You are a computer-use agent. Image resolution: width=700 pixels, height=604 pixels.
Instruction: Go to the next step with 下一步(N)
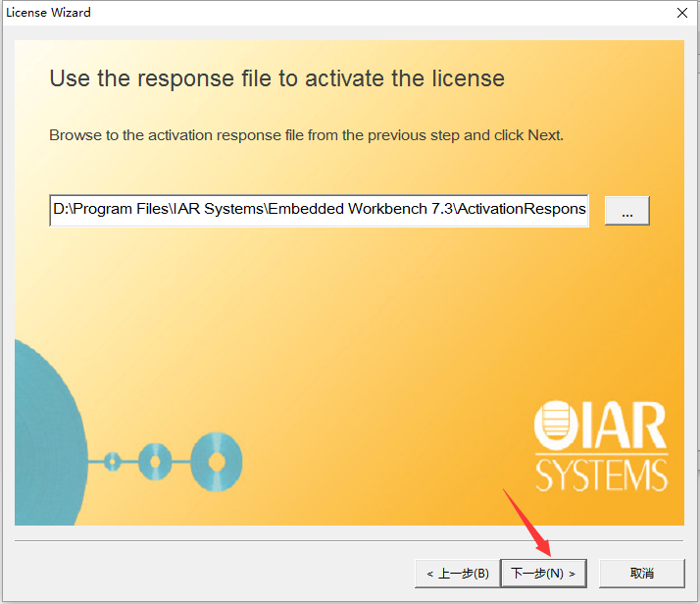coord(543,574)
